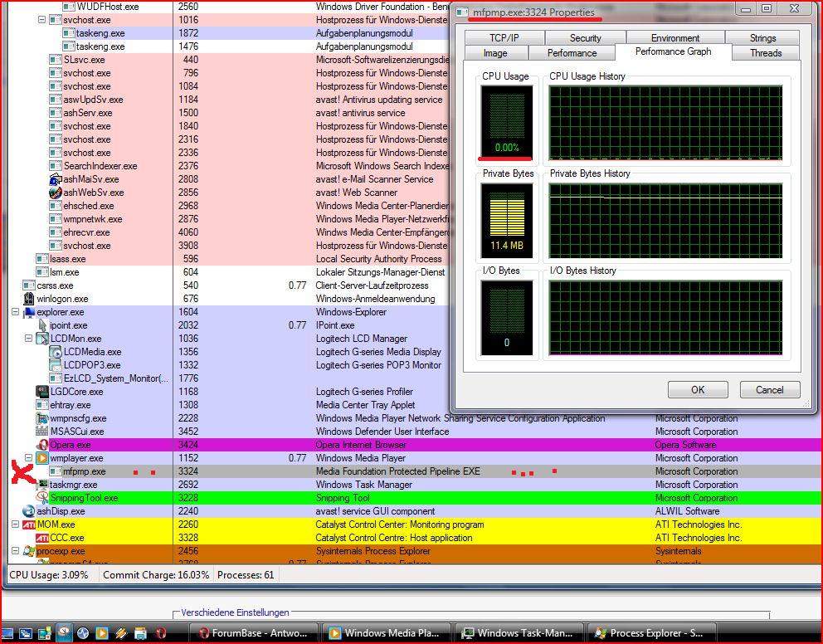The image size is (823, 644).
Task: Collapse the procexp.exe tree node
Action: tap(15, 551)
